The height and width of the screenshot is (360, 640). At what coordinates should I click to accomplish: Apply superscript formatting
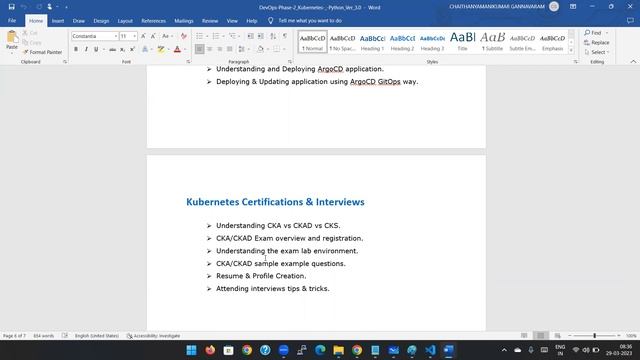pyautogui.click(x=132, y=49)
